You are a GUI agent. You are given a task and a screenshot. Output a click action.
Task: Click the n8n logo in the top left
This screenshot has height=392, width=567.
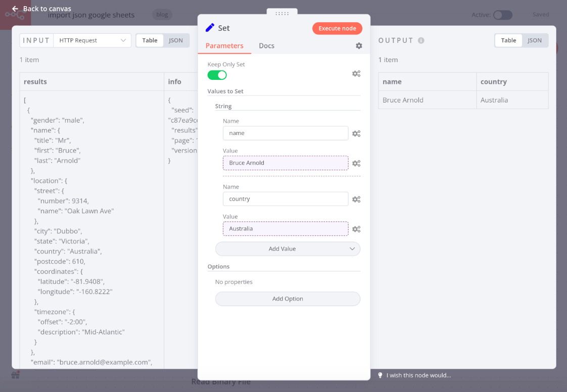coord(15,15)
